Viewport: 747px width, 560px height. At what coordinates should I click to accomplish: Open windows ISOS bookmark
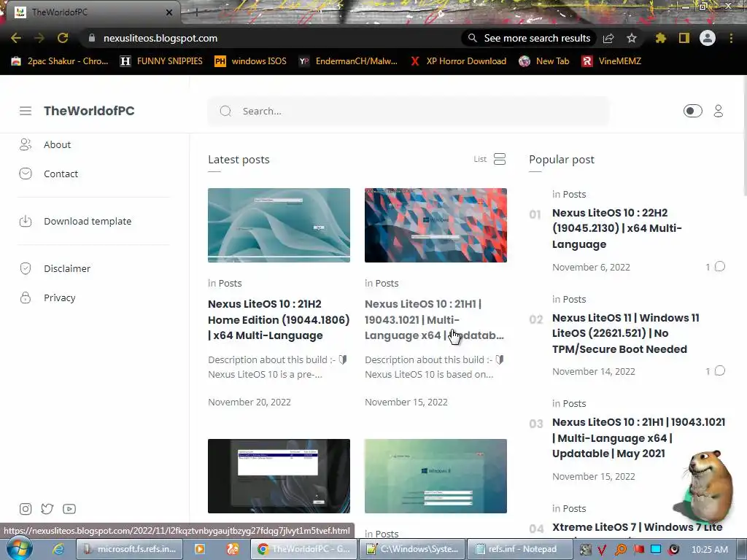(x=251, y=61)
